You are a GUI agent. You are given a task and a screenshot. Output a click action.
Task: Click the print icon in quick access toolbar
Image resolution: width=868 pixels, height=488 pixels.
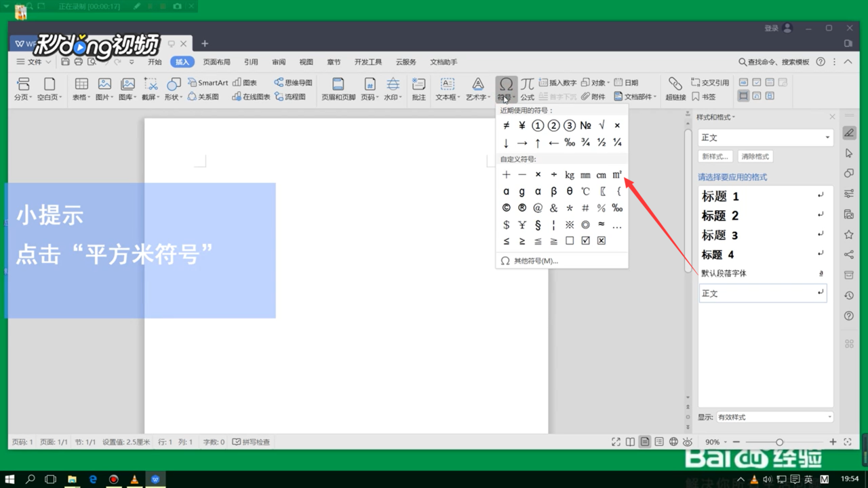coord(78,62)
